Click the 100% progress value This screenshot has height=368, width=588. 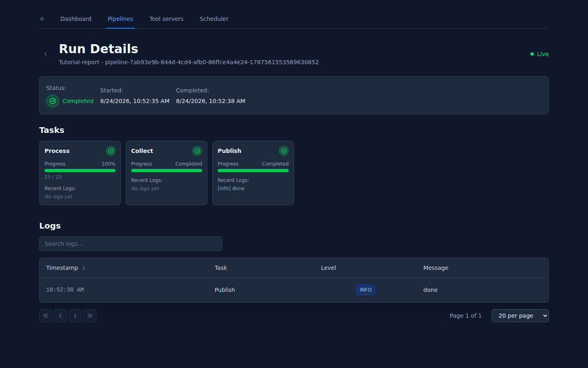(x=109, y=164)
